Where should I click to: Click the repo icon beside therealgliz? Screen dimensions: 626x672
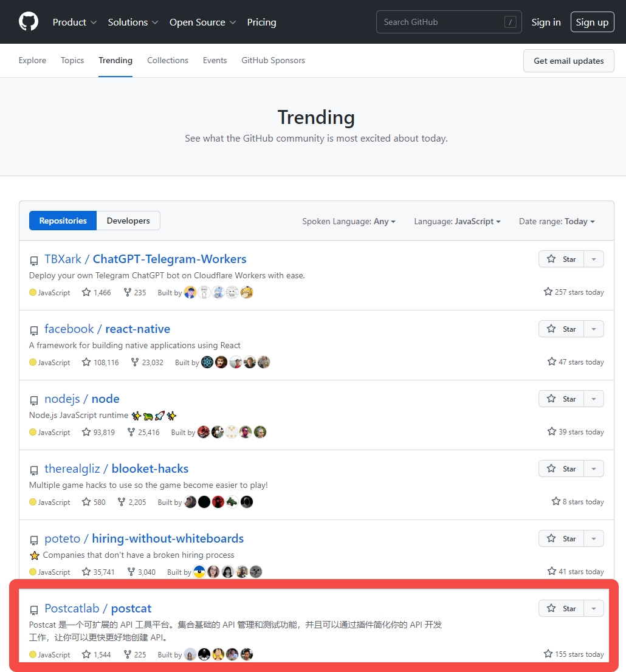tap(34, 470)
